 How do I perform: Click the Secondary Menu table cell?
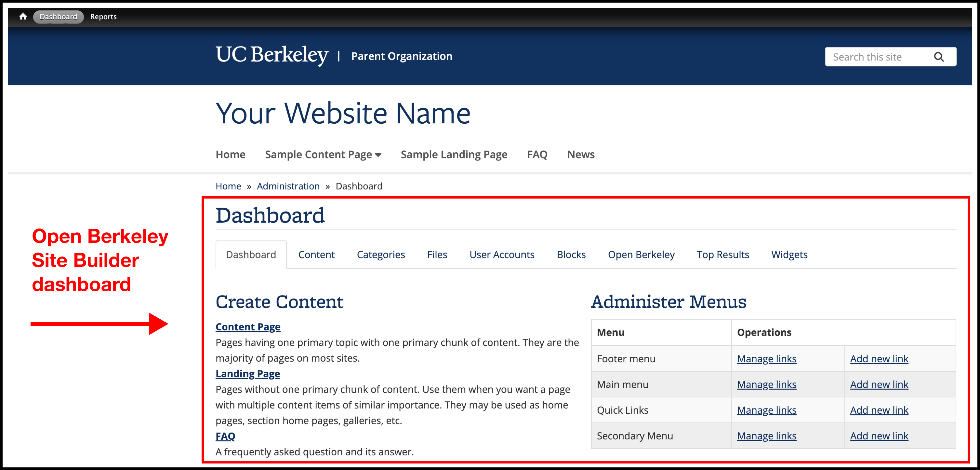pyautogui.click(x=661, y=436)
